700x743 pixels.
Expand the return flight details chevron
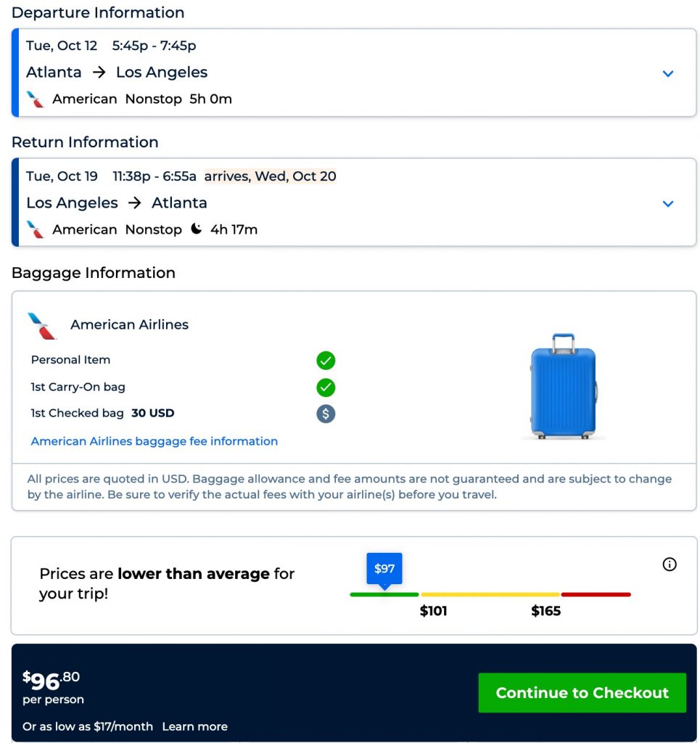[668, 204]
